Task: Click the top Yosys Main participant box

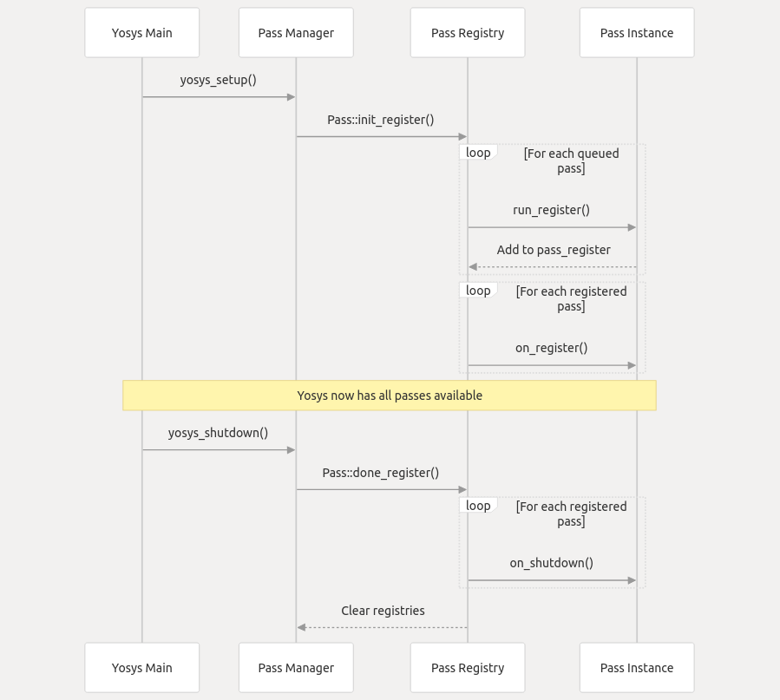Action: pyautogui.click(x=141, y=33)
